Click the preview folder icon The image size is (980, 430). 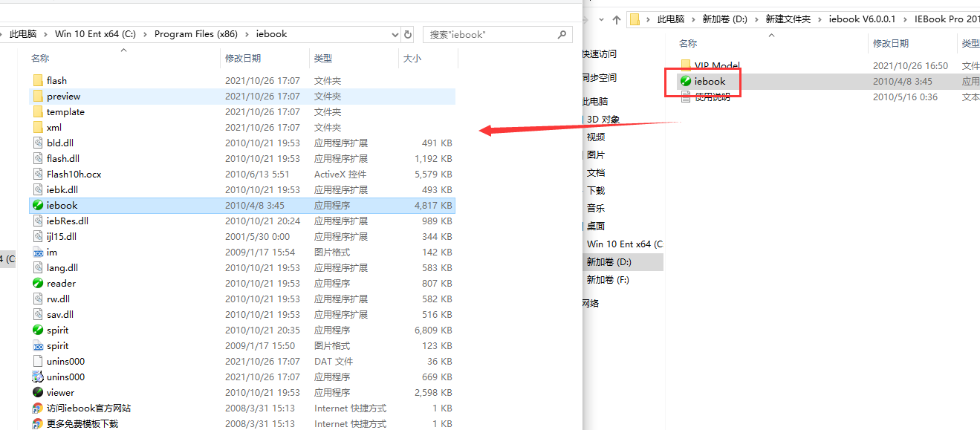(x=38, y=96)
